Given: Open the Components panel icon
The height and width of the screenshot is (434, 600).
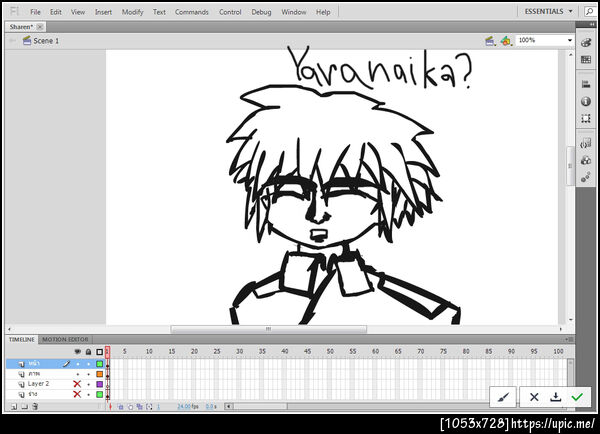Looking at the screenshot, I should click(586, 160).
